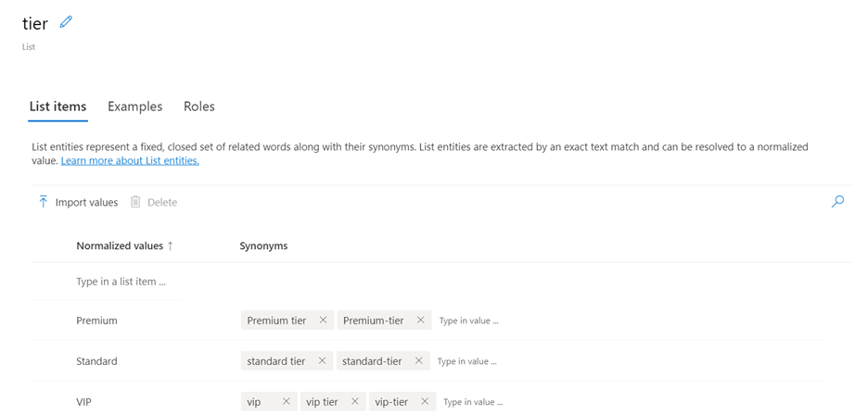Open the Roles tab
The image size is (868, 415).
click(x=198, y=107)
